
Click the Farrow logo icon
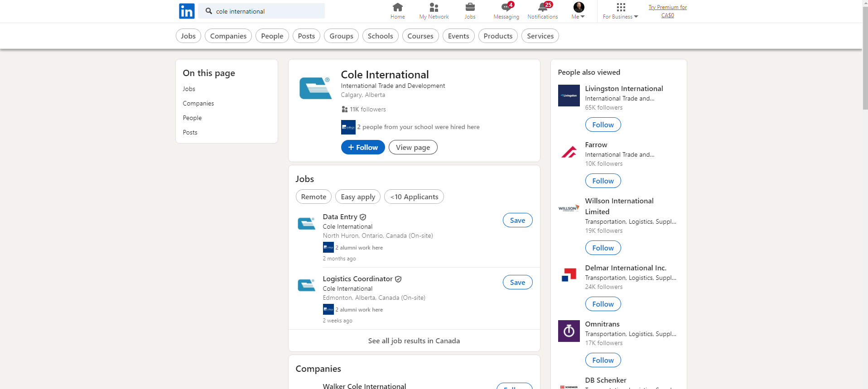pos(569,152)
